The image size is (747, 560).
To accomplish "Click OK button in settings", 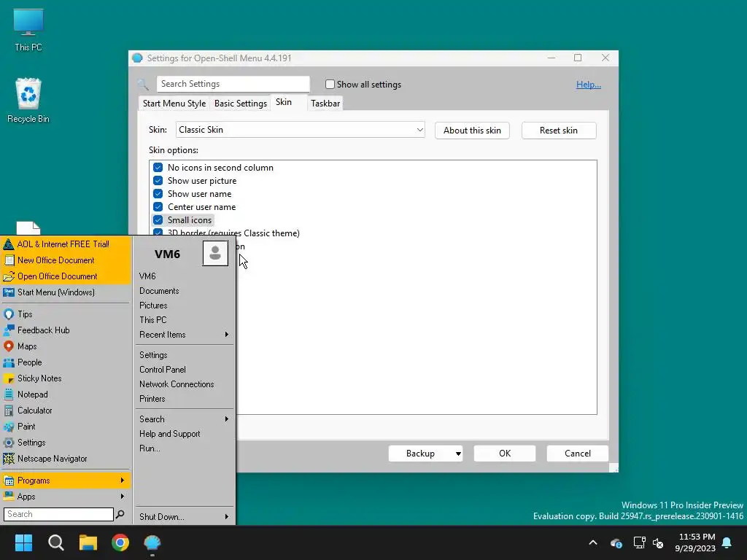I will pyautogui.click(x=505, y=454).
